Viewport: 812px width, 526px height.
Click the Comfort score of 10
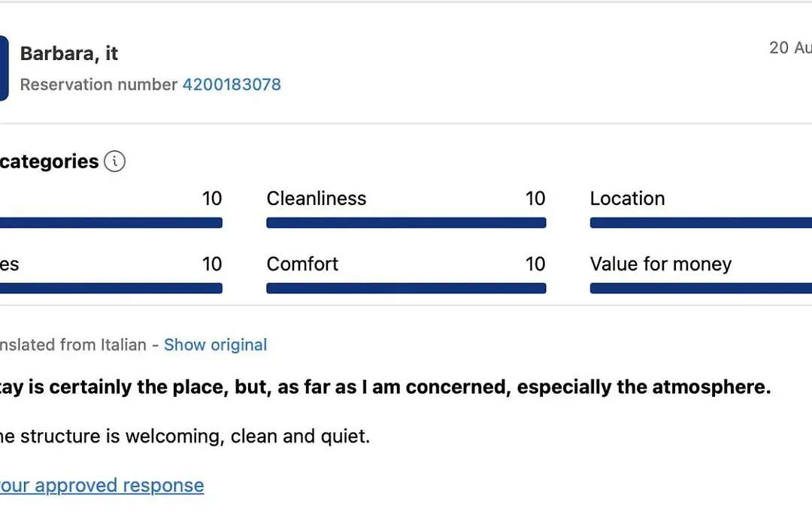point(535,264)
